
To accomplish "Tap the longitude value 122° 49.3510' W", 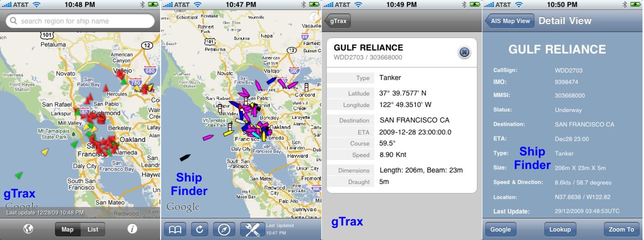I will (x=405, y=105).
